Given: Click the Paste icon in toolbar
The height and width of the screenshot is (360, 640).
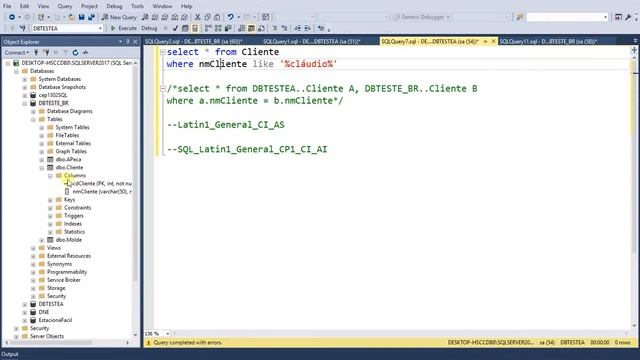Looking at the screenshot, I should pyautogui.click(x=217, y=17).
